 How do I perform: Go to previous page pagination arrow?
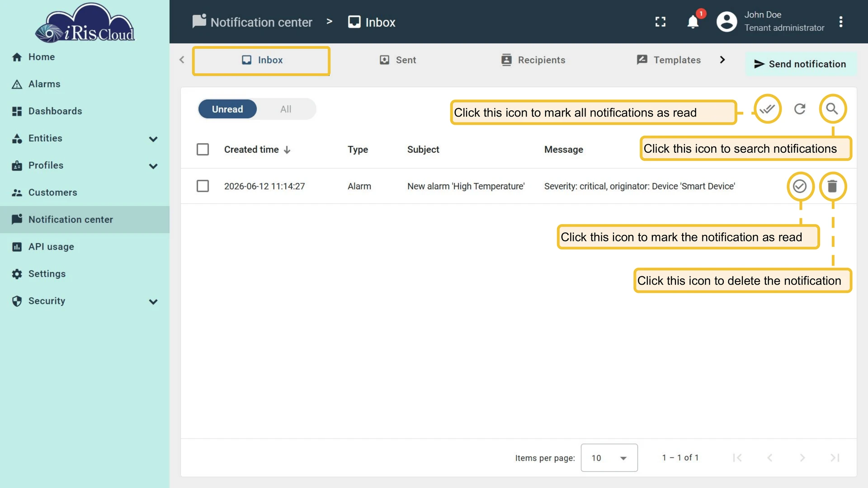(770, 458)
